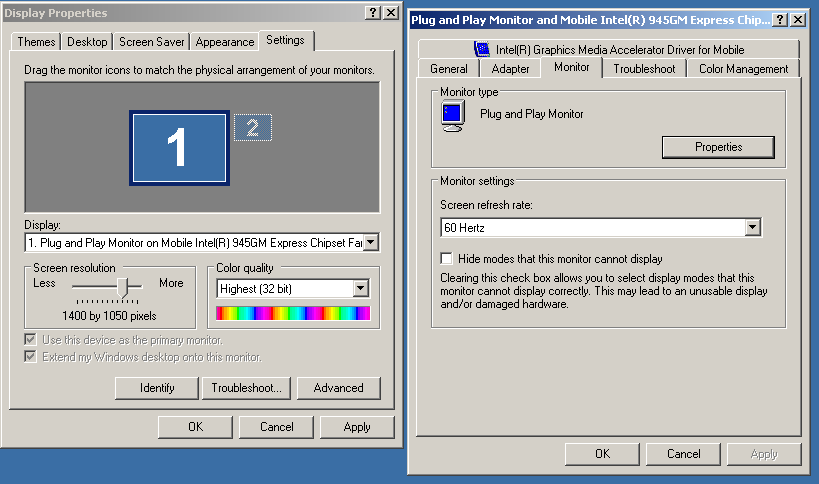
Task: Click OK in the monitor properties dialog
Action: tap(602, 454)
